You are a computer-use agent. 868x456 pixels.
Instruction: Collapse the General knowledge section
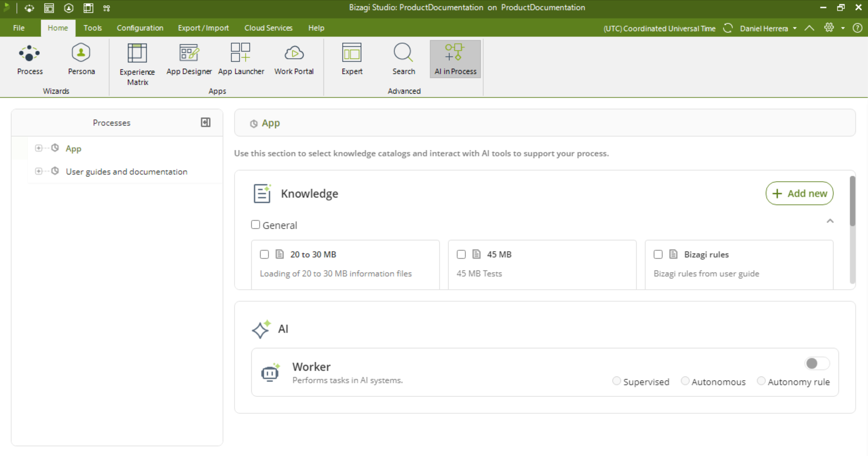click(830, 221)
